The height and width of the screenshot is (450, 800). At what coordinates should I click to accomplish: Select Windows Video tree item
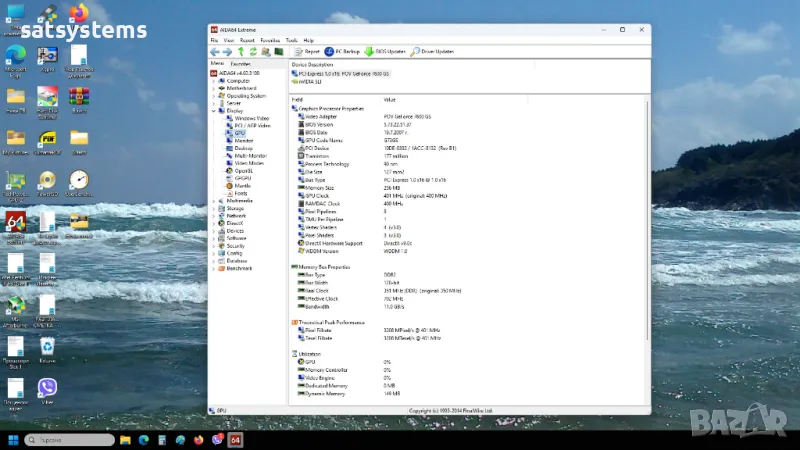coord(249,118)
